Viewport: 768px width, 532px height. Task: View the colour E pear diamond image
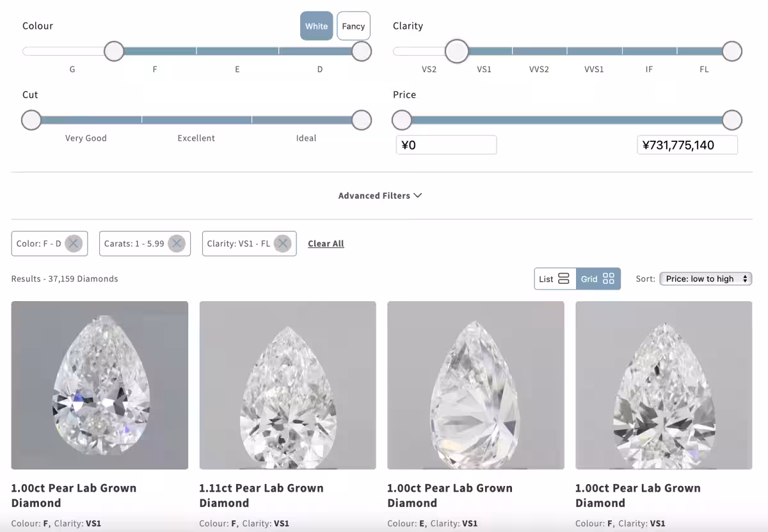[x=476, y=385]
